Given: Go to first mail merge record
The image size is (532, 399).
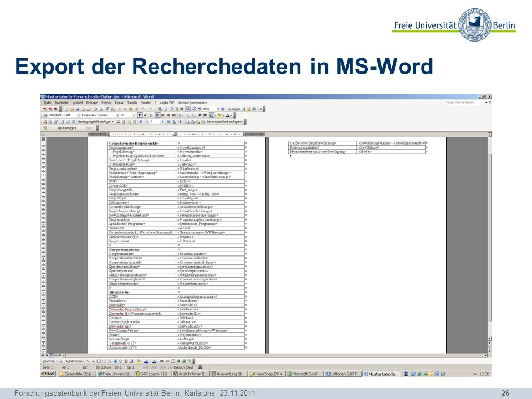Looking at the screenshot, I should [x=141, y=121].
